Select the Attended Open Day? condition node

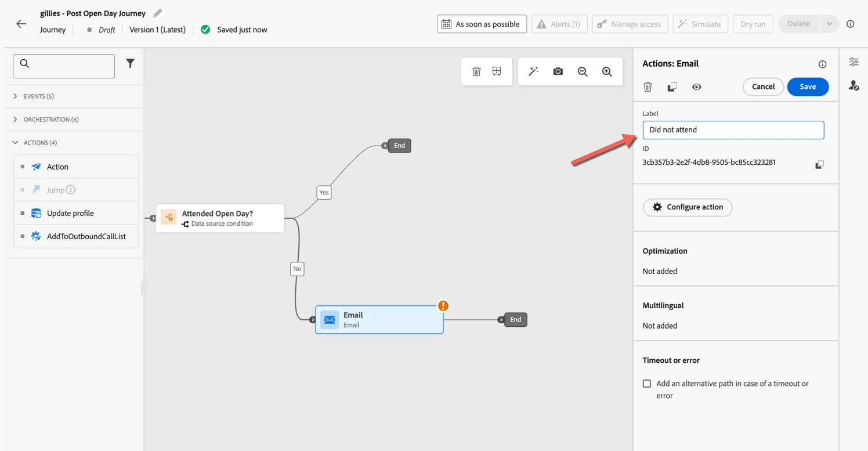220,218
